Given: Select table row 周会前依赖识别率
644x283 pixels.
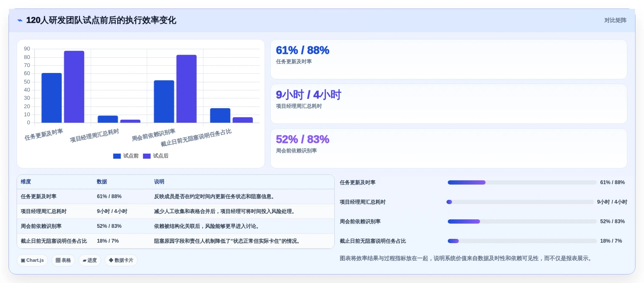Looking at the screenshot, I should [x=175, y=226].
